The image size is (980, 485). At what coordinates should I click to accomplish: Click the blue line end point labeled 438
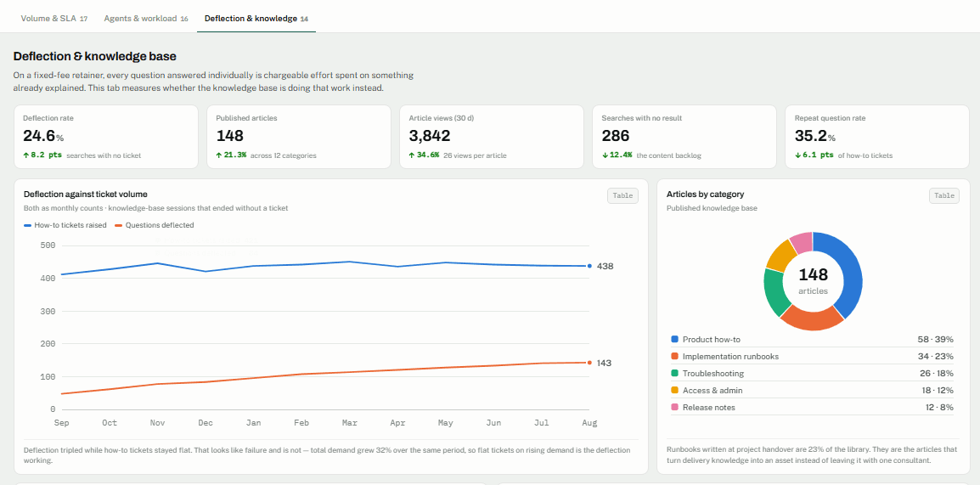coord(589,266)
